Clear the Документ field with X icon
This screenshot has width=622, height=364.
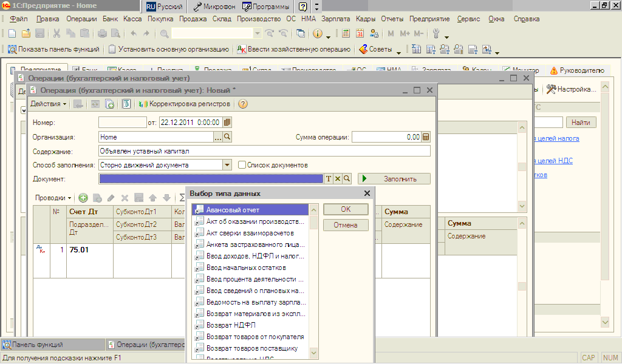click(x=338, y=178)
